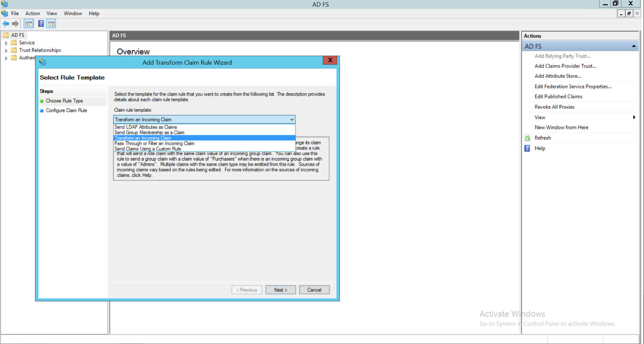Open the Window menu
The width and height of the screenshot is (644, 344).
point(73,13)
